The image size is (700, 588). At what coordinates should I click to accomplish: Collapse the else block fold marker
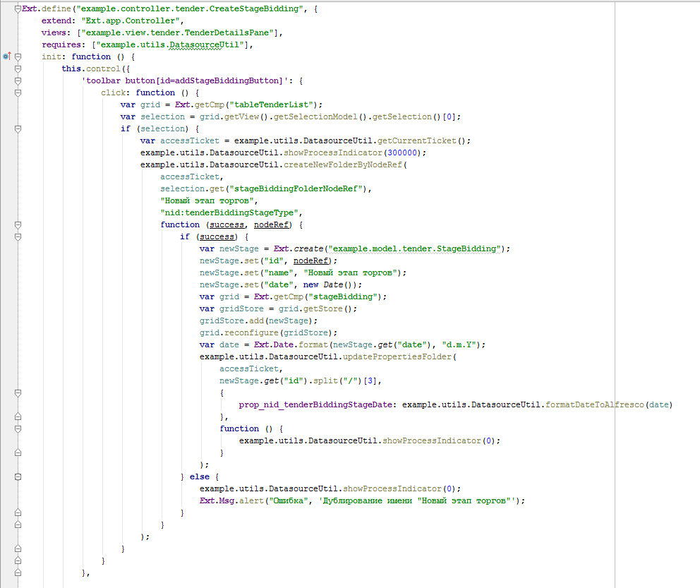[18, 477]
